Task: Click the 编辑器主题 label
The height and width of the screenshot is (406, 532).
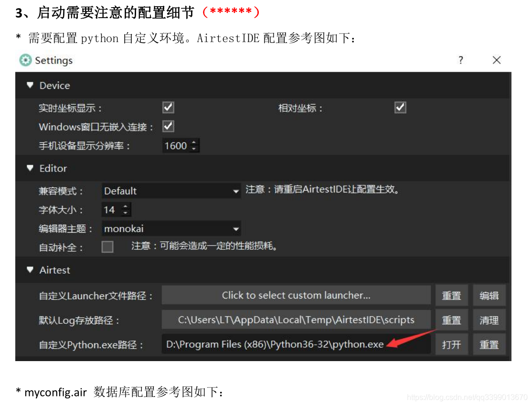Action: click(65, 229)
